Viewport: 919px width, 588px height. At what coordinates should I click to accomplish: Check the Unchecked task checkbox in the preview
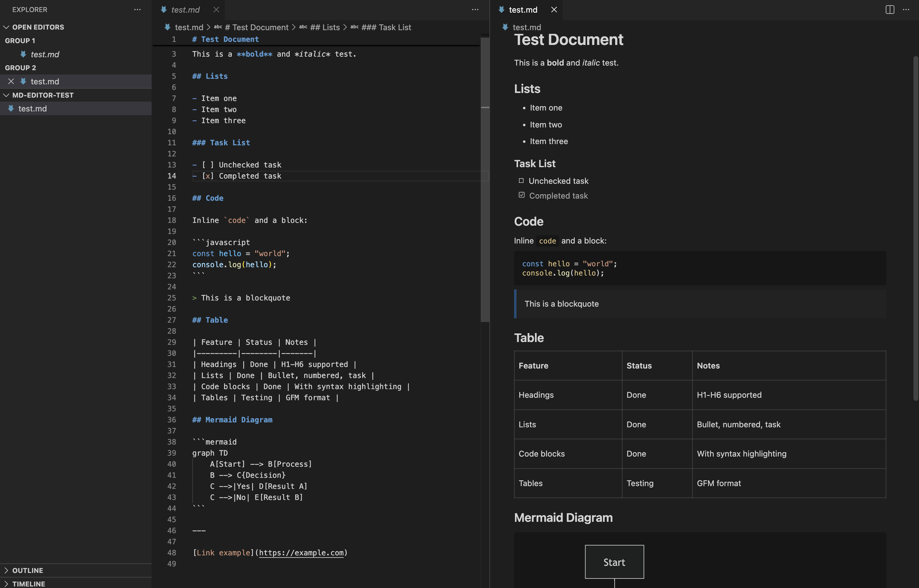(x=521, y=181)
